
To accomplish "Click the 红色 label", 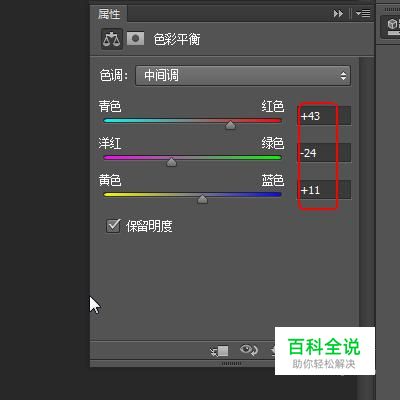I will (273, 106).
